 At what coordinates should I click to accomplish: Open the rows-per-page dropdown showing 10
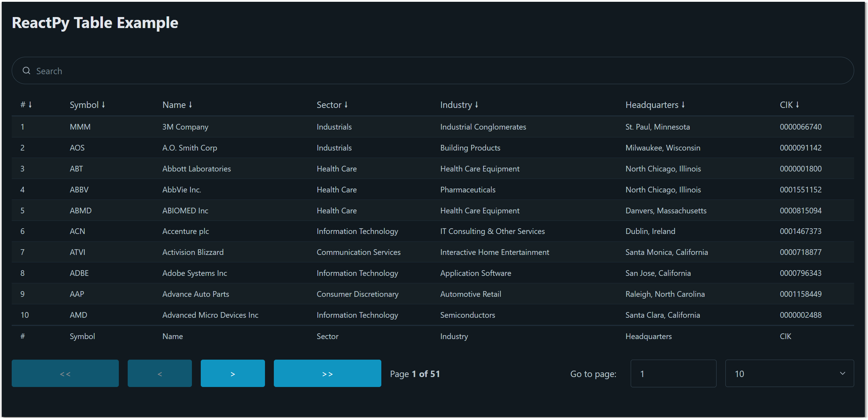click(x=789, y=373)
